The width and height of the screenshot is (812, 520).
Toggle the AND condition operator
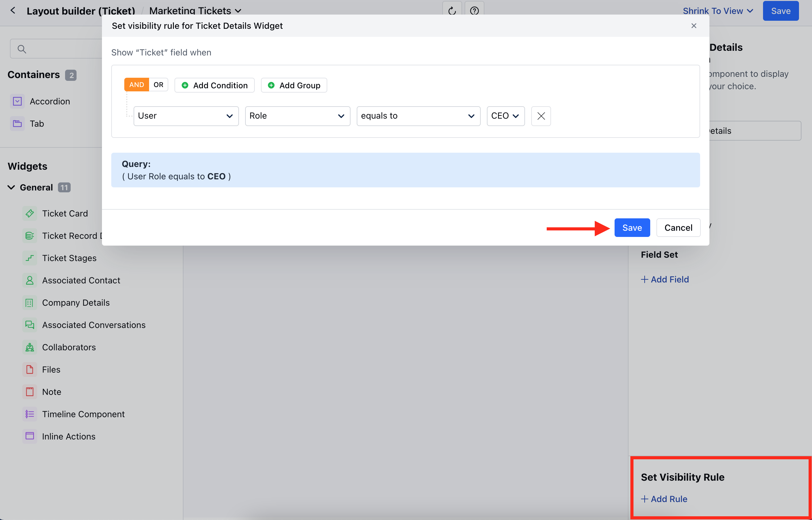click(x=136, y=85)
